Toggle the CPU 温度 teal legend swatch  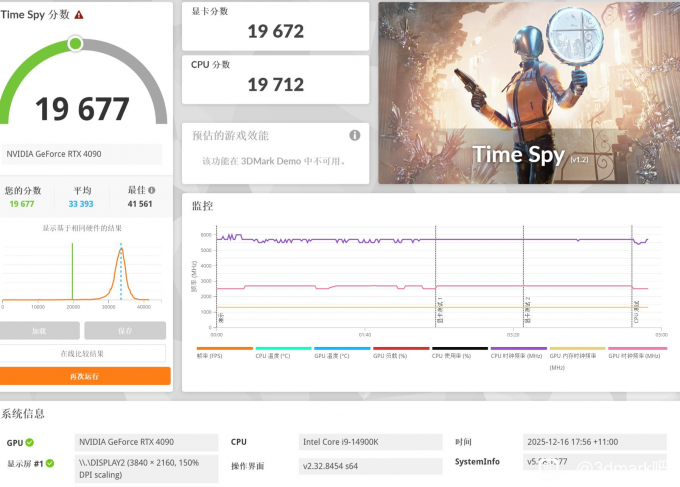pyautogui.click(x=284, y=348)
